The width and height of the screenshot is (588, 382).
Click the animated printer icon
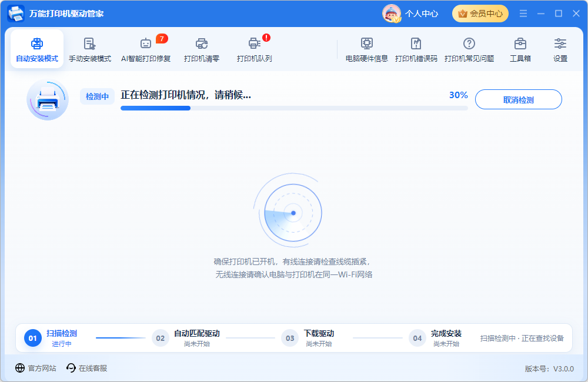coord(48,99)
